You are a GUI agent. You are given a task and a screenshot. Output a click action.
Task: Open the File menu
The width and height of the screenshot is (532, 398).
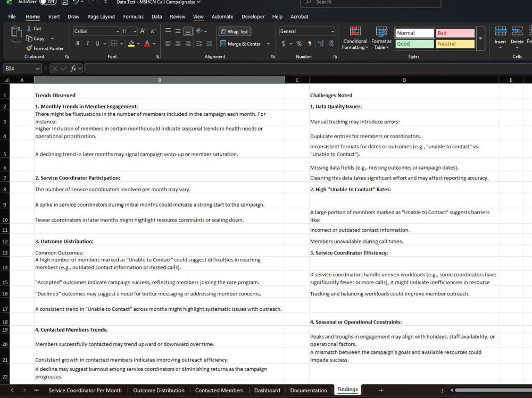pyautogui.click(x=12, y=16)
